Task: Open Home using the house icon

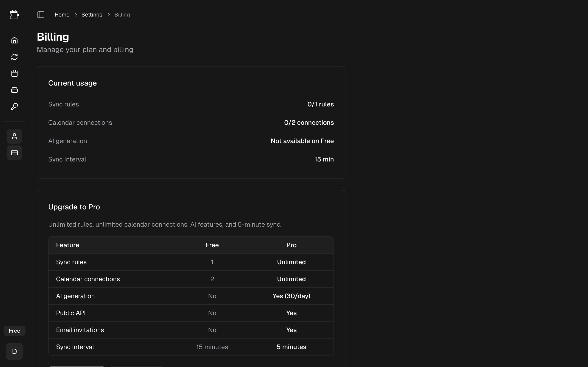Action: point(14,40)
